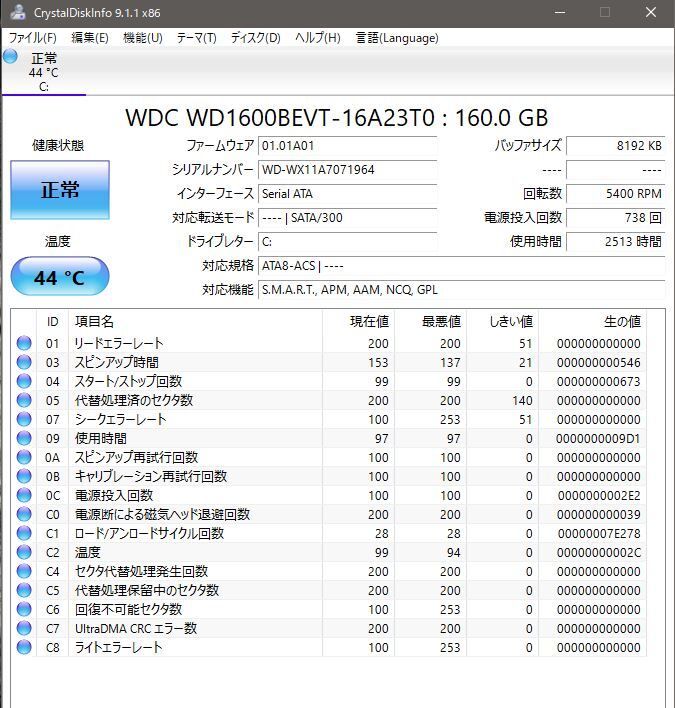Click the status orb for ID 03 スピンアップ時間

(x=24, y=363)
